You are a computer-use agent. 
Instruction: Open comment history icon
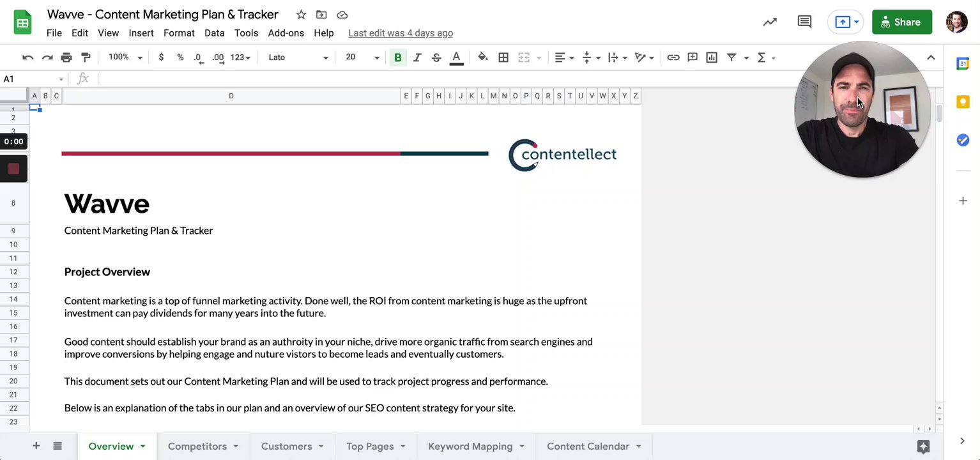point(804,22)
